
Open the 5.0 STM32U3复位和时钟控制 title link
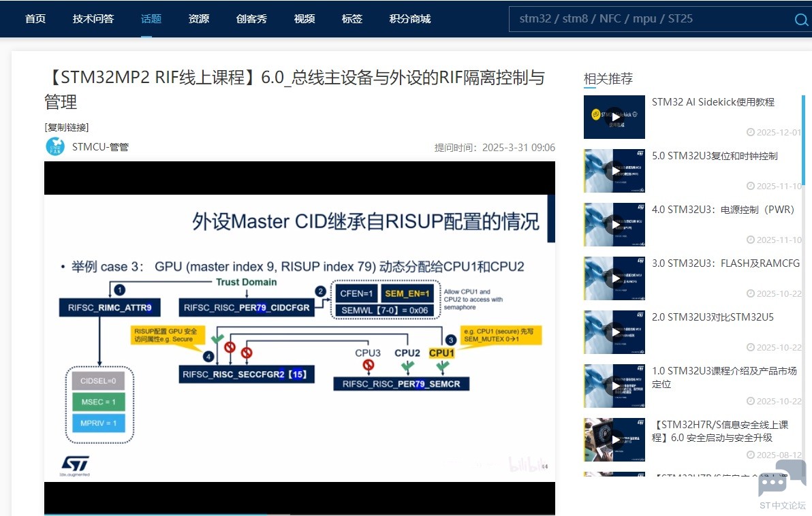(715, 156)
